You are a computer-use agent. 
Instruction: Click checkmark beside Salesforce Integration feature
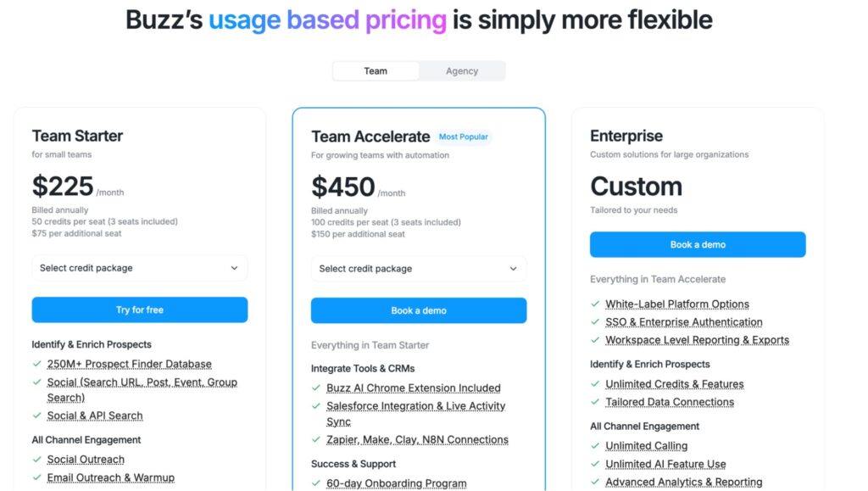click(316, 406)
